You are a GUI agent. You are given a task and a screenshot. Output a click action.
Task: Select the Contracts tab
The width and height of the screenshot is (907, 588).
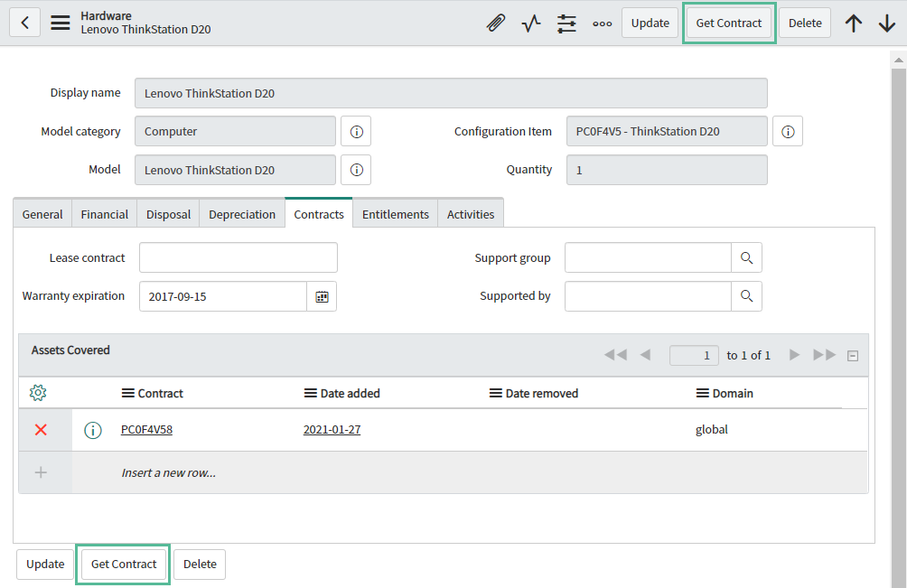319,214
